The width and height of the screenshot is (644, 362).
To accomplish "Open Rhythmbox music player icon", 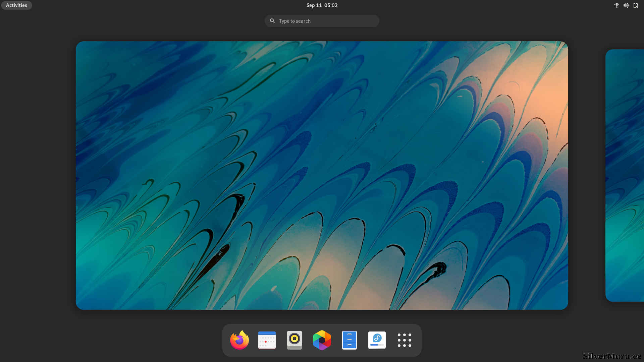I will [x=294, y=340].
